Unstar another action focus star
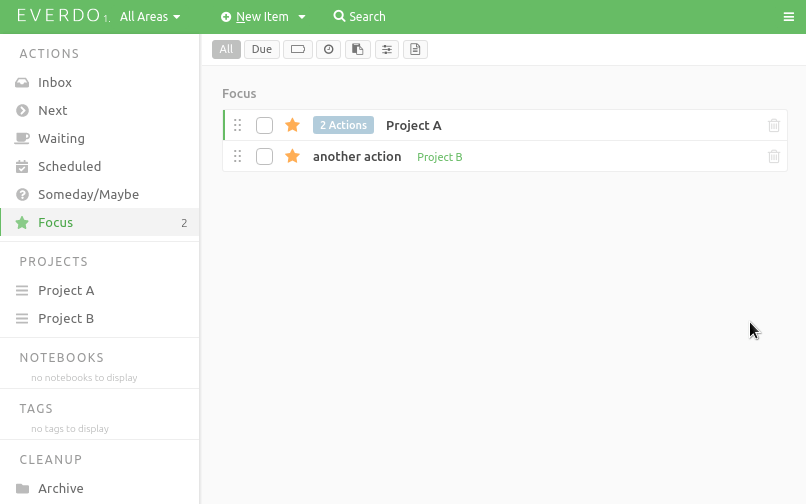The image size is (806, 504). coord(292,155)
